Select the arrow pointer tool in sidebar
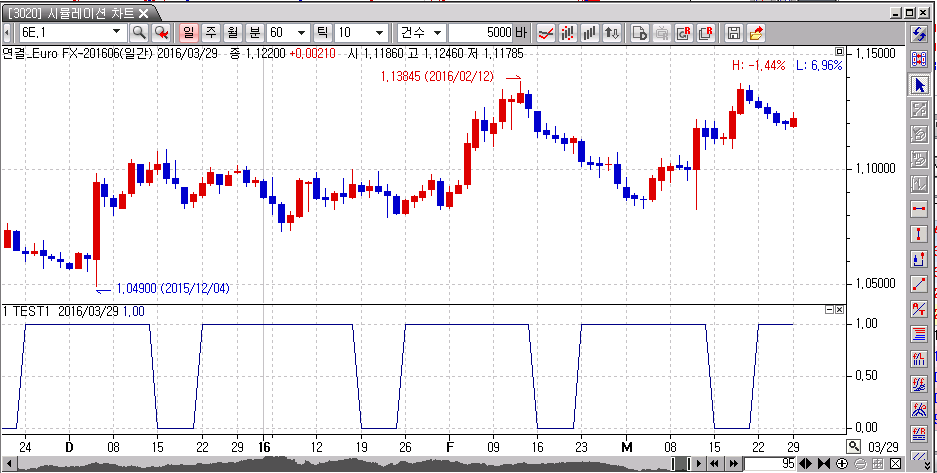The image size is (937, 473). pos(919,84)
